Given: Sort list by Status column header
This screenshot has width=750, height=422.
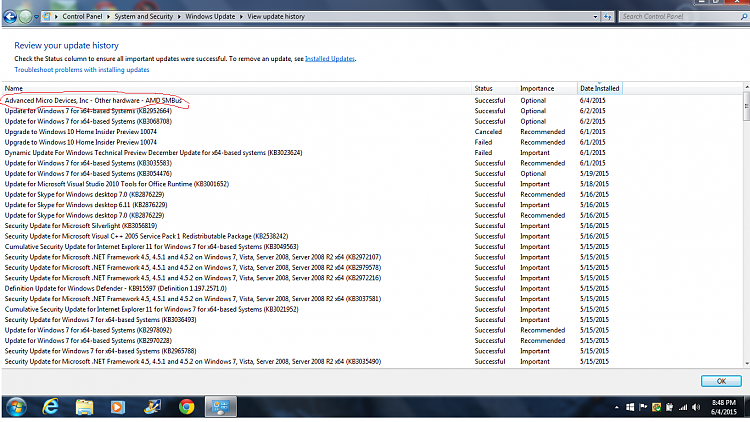Looking at the screenshot, I should click(495, 88).
